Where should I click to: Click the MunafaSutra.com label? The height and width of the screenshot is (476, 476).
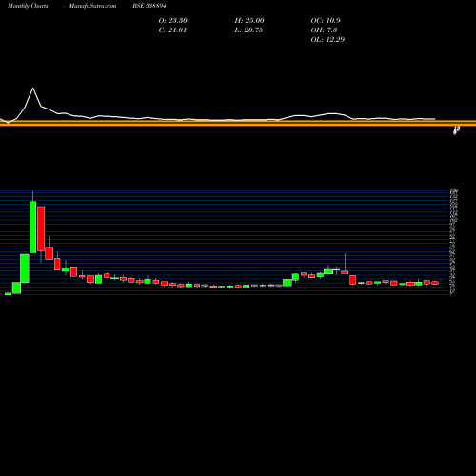point(92,6)
